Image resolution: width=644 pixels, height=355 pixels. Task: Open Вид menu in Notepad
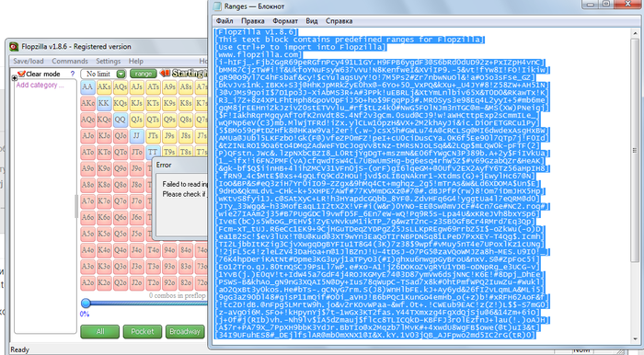coord(311,21)
